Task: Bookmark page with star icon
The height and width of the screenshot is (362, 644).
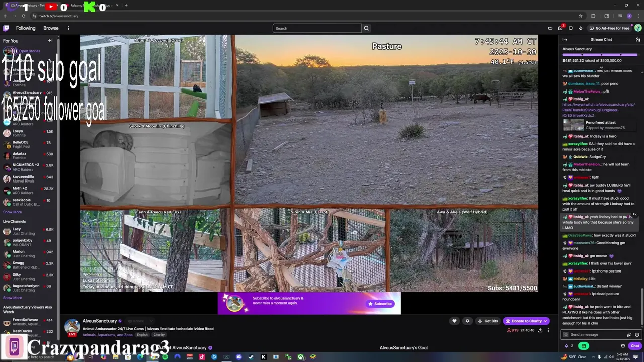Action: tap(581, 16)
